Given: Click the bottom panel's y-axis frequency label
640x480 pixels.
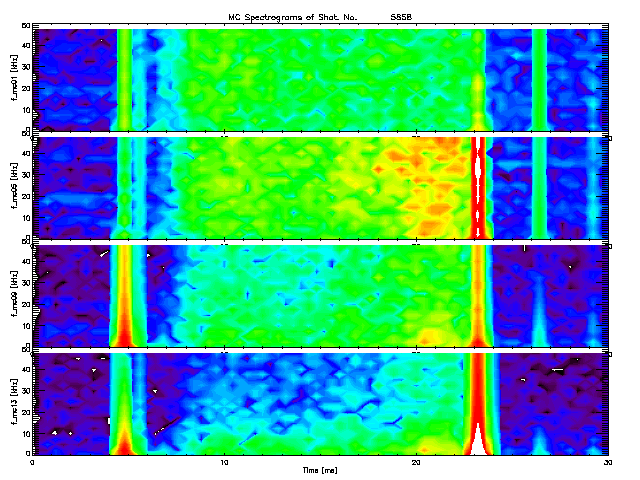Looking at the screenshot, I should (12, 402).
